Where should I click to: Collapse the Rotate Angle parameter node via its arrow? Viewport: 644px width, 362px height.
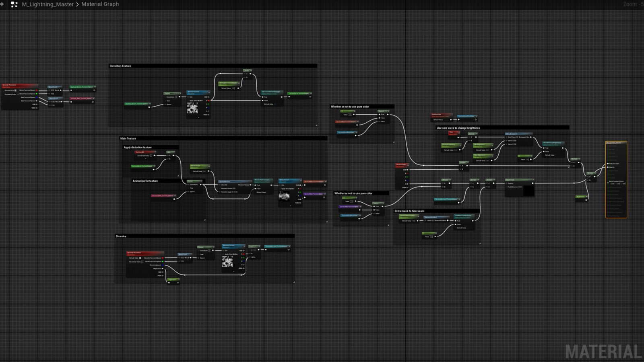209,166
